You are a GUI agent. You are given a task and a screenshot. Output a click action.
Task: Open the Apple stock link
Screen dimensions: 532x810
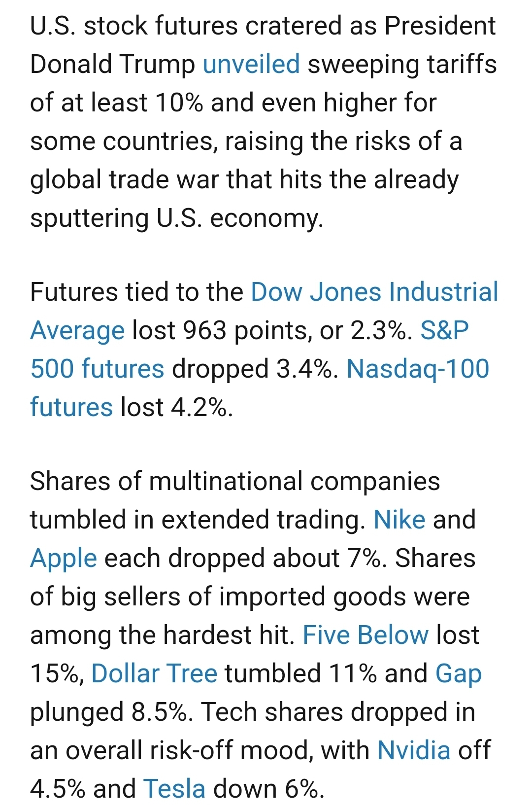(64, 558)
